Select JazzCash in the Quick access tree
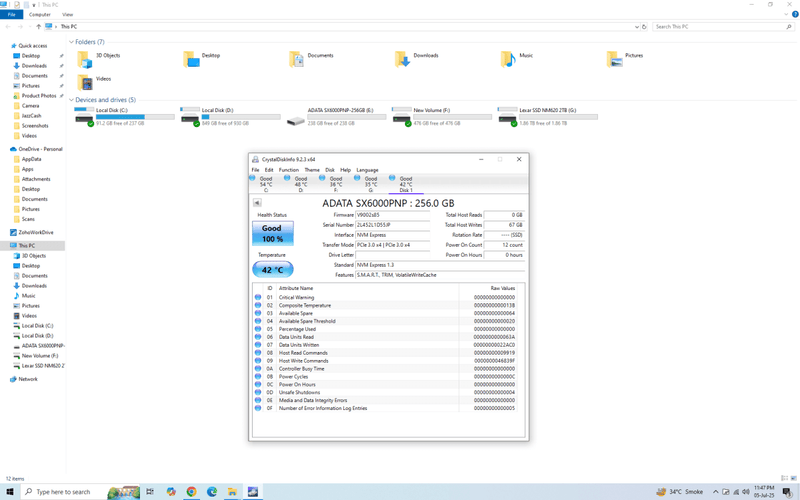This screenshot has height=500, width=800. [32, 116]
